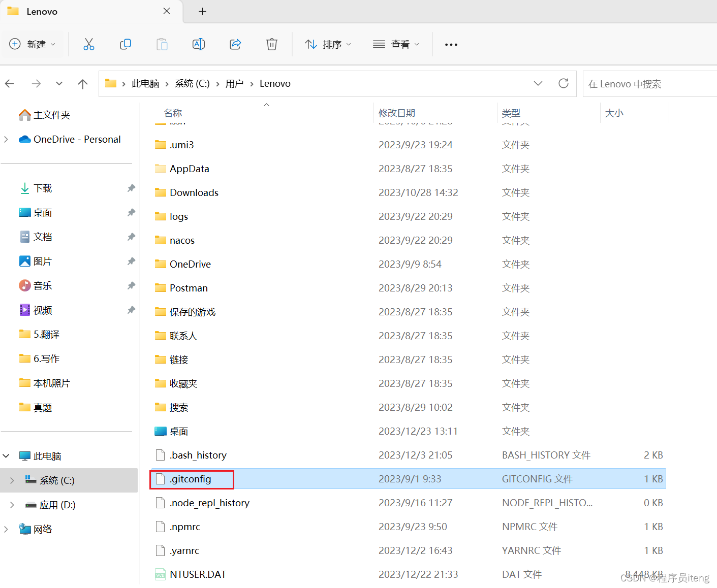Screen dimensions: 717x588
Task: Open the 排序 sort dropdown
Action: pyautogui.click(x=328, y=44)
